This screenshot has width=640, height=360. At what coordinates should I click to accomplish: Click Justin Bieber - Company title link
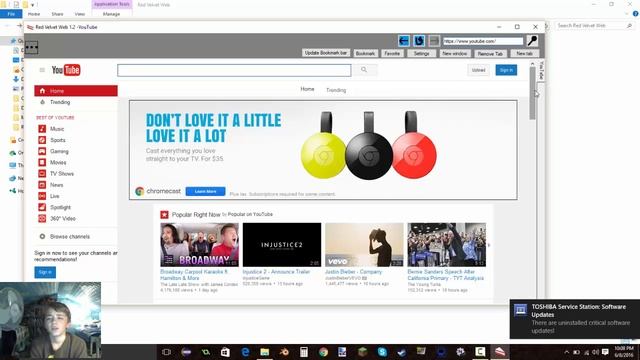(x=353, y=271)
